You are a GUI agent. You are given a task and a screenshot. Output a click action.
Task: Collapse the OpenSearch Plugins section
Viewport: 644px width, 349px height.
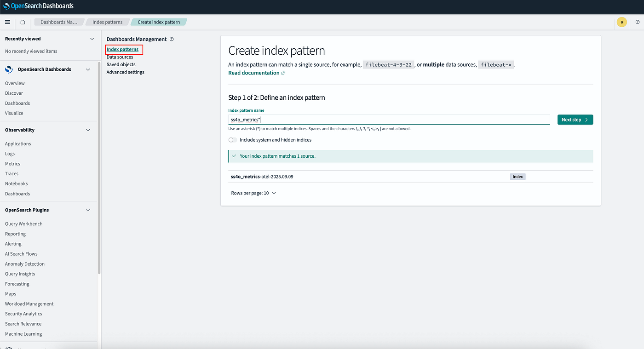88,210
